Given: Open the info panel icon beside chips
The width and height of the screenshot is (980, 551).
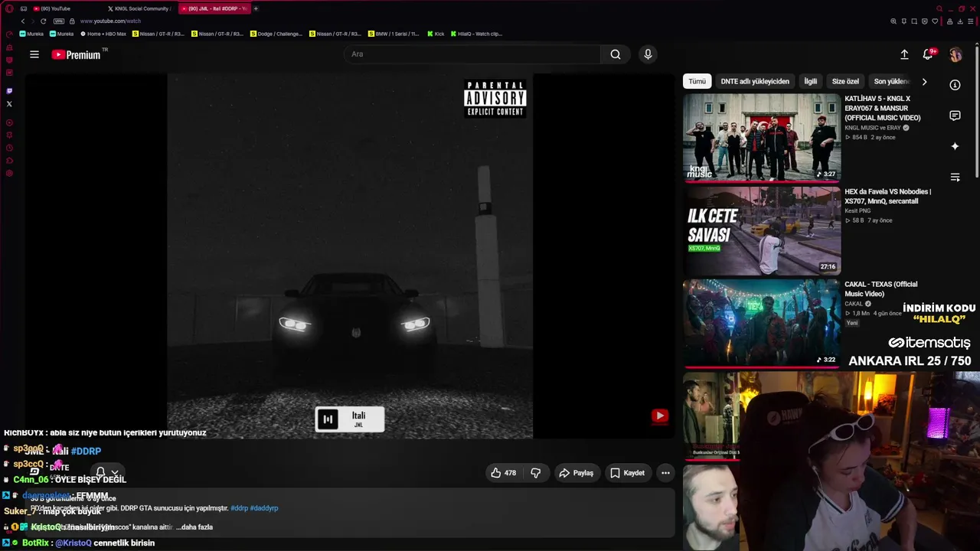Looking at the screenshot, I should tap(955, 85).
